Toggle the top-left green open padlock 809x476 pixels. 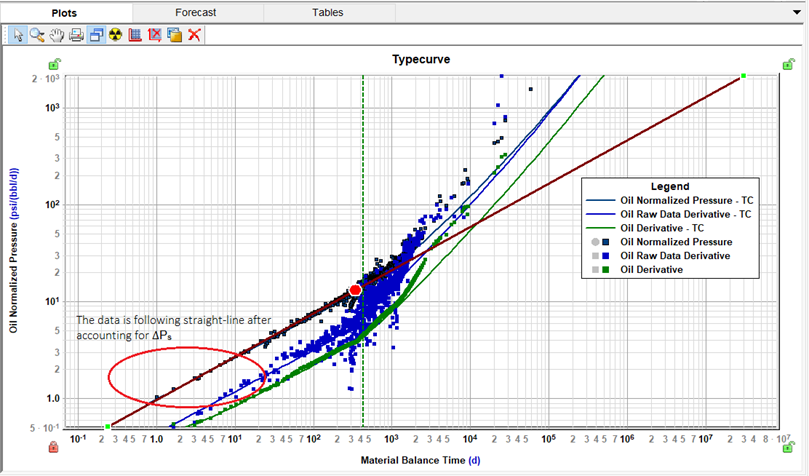pos(54,64)
